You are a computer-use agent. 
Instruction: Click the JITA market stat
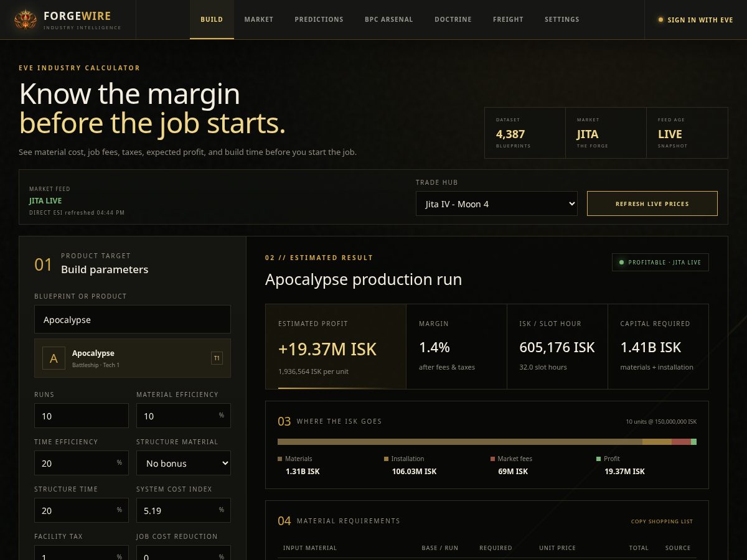tap(606, 133)
